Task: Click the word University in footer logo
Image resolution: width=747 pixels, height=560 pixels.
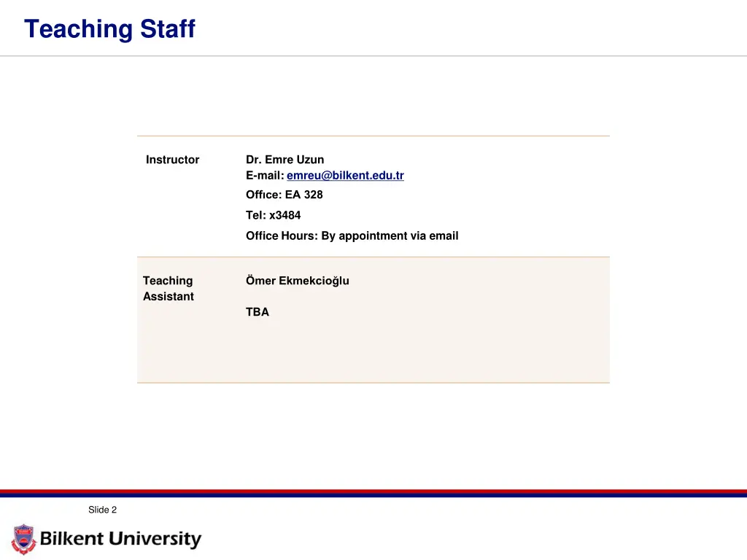Action: tap(155, 539)
